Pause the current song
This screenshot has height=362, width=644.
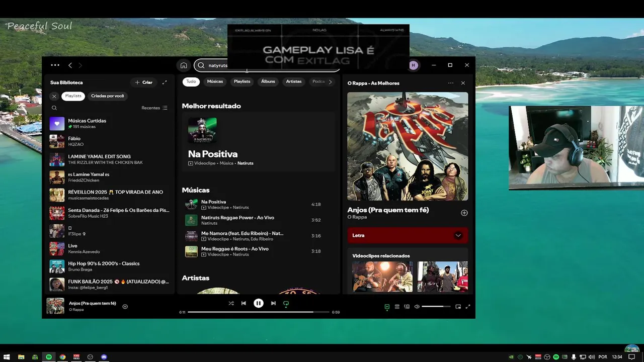[x=259, y=303]
